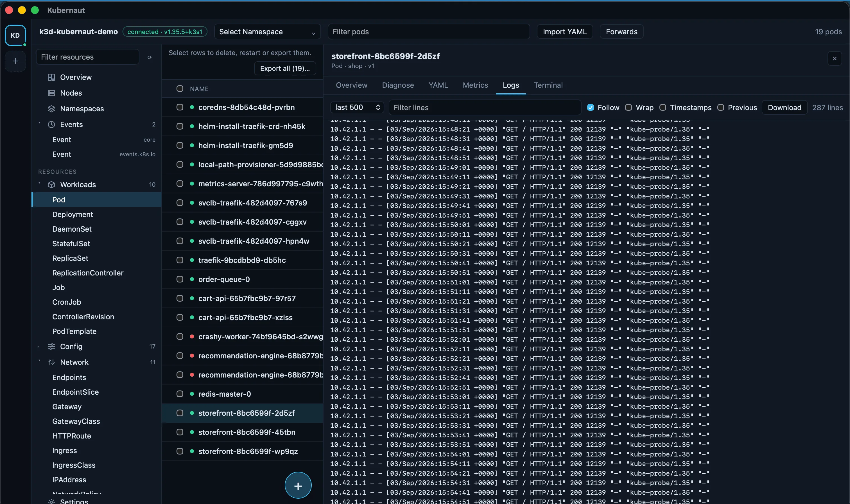Open pod helm-install-traefik-gm5d9
This screenshot has height=504, width=850.
coord(245,146)
